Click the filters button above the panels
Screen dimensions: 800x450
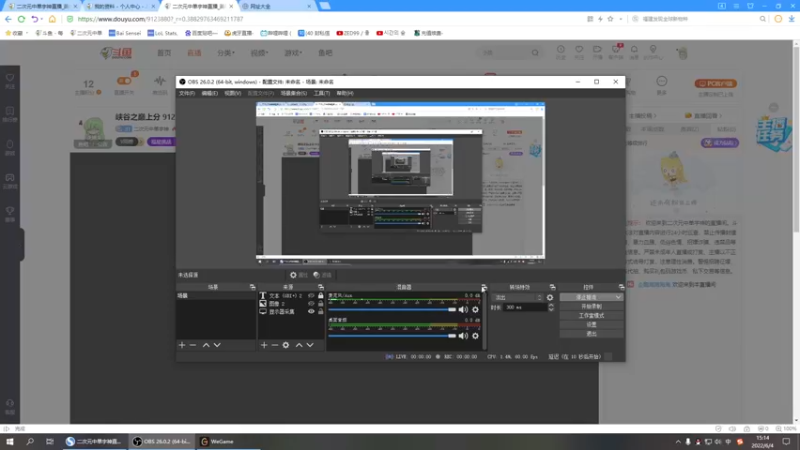click(322, 275)
